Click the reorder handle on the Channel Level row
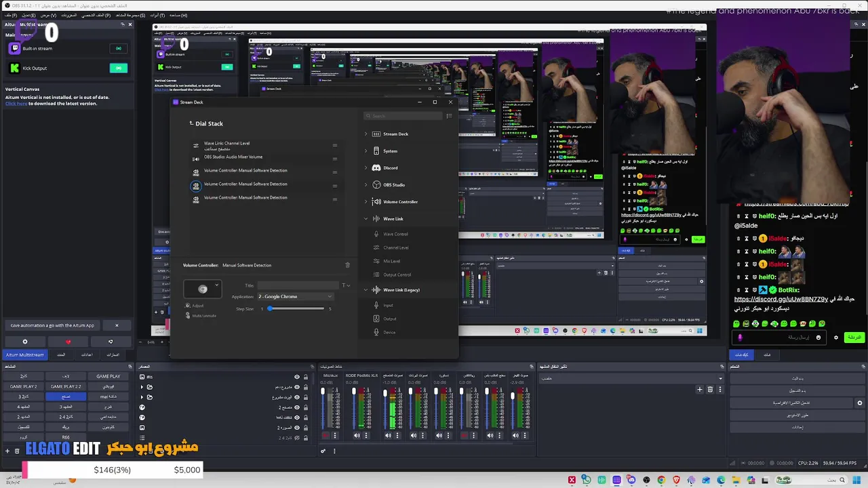868x488 pixels. tap(334, 145)
